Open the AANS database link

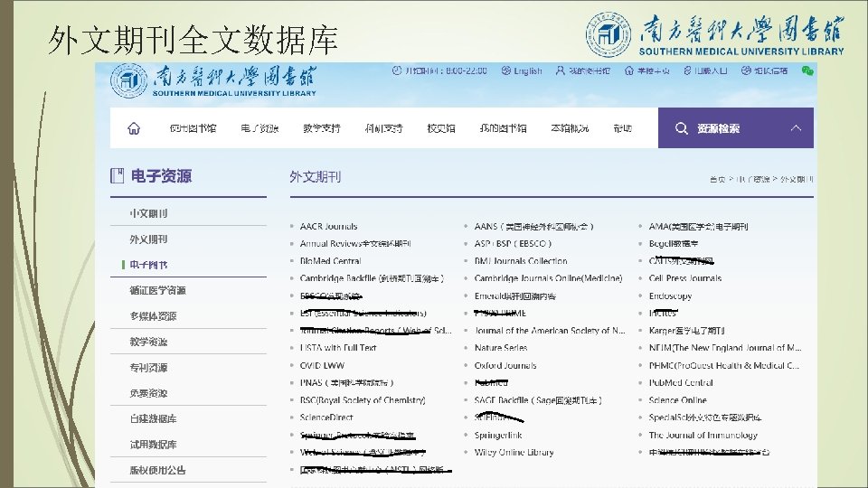pos(534,226)
